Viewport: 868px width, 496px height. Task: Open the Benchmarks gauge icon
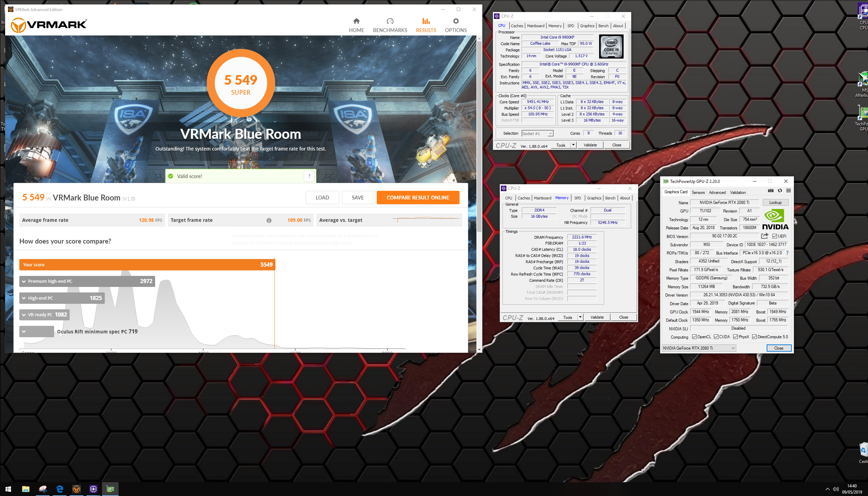click(x=390, y=21)
